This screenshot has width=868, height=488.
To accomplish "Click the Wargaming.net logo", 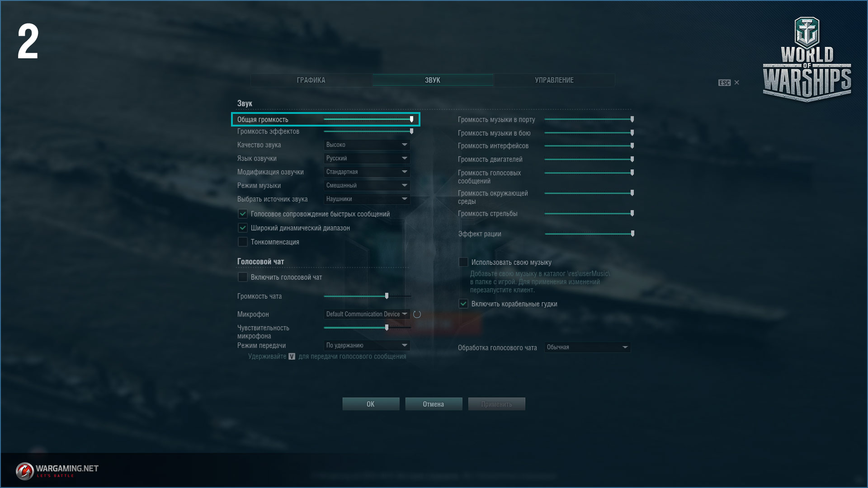I will tap(57, 471).
